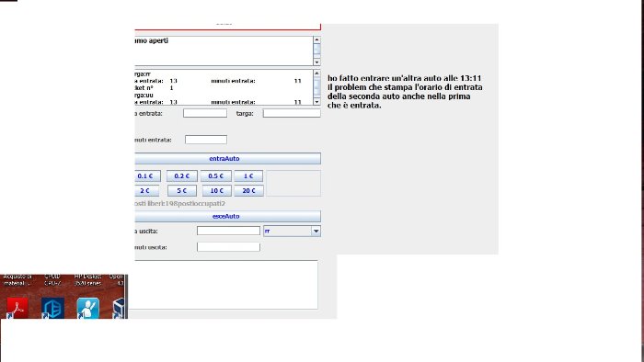
Task: Insert a 0.2 € coin
Action: [182, 175]
